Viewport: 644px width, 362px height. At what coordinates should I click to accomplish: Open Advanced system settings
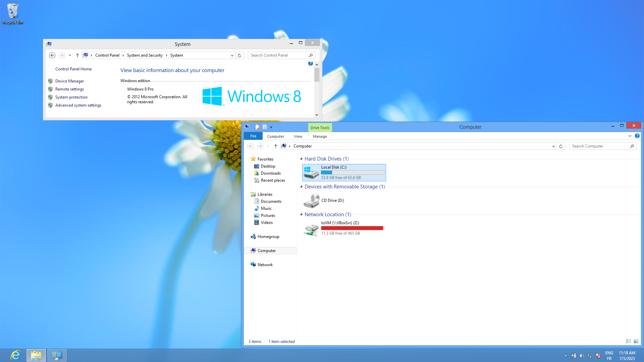coord(78,105)
